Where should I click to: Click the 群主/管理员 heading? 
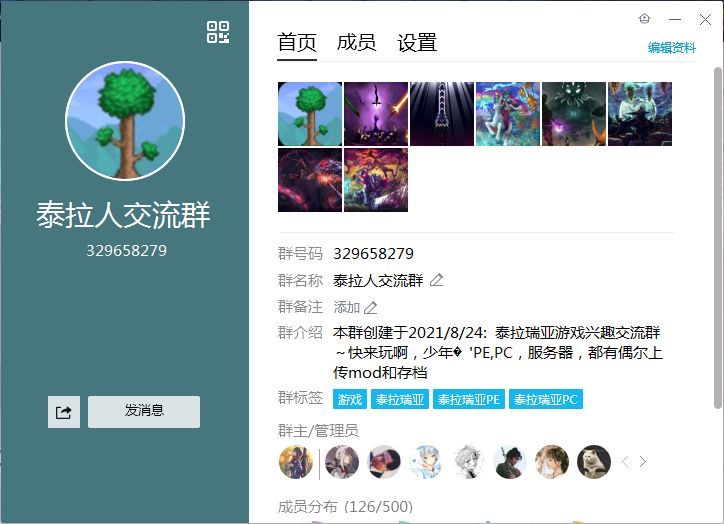pyautogui.click(x=318, y=431)
